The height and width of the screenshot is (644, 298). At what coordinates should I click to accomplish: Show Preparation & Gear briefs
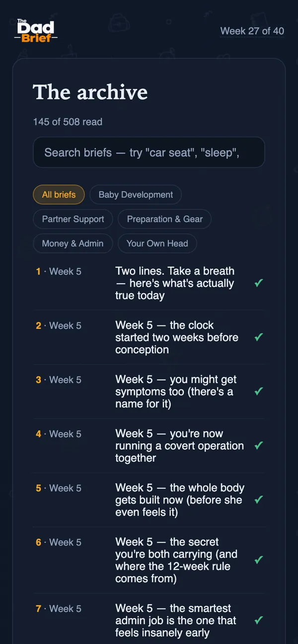164,219
